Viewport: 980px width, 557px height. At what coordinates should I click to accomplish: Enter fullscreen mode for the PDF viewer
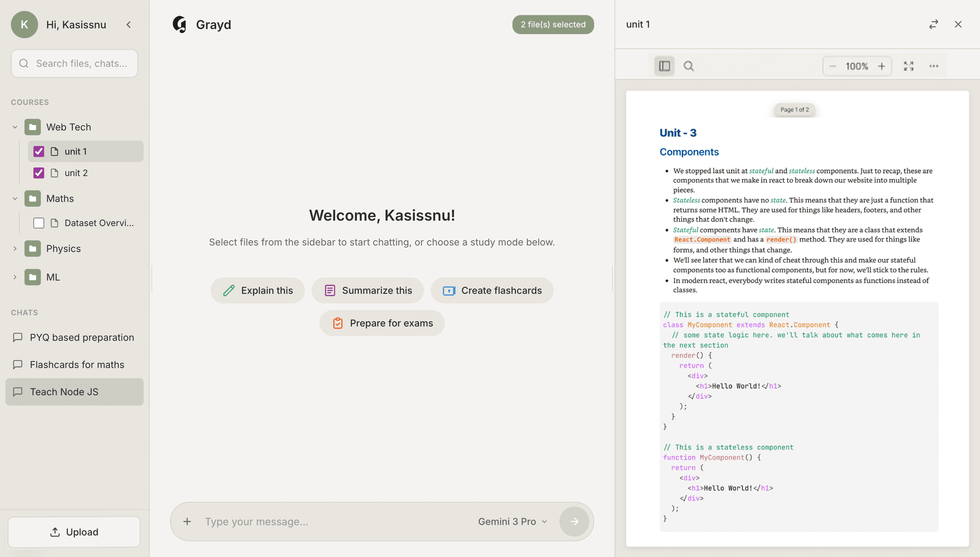tap(909, 66)
